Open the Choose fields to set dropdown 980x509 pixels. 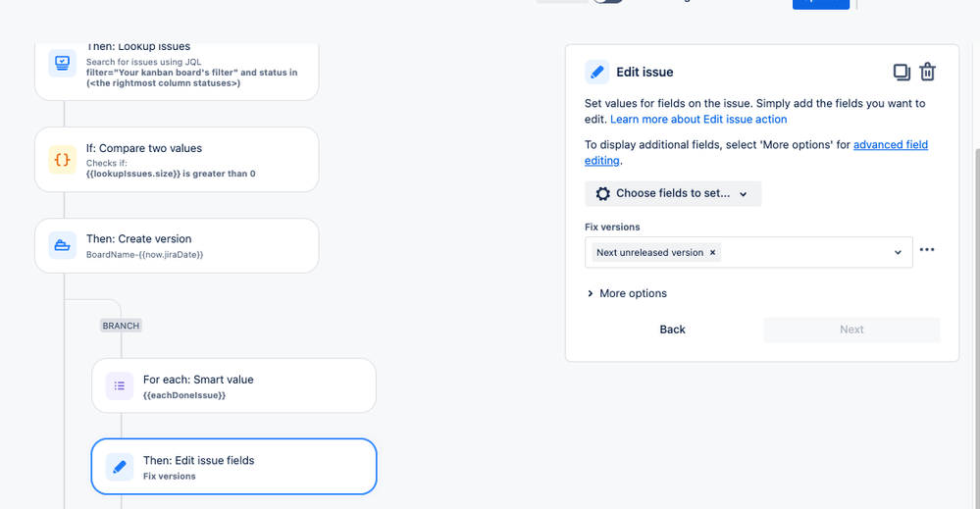(x=673, y=193)
